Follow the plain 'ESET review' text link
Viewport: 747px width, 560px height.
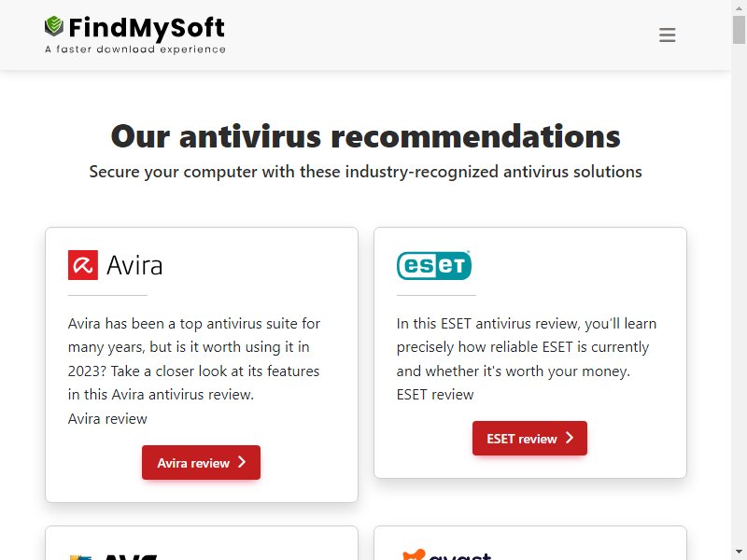435,394
